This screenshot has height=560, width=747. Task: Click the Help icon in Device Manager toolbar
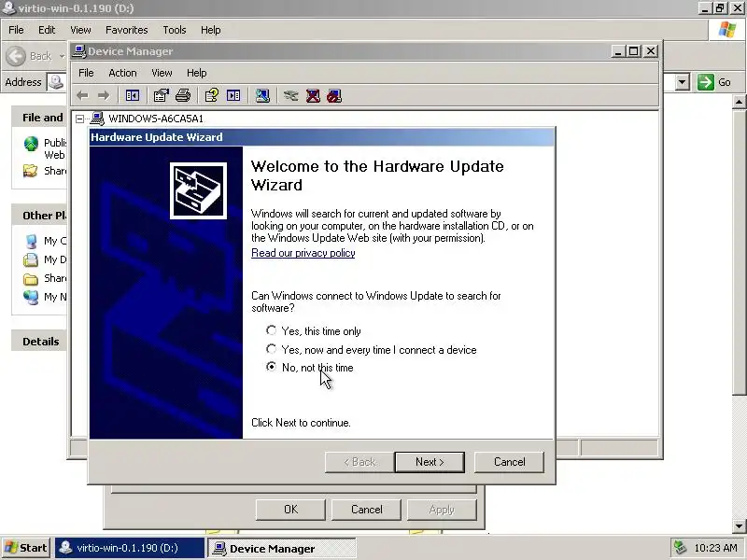212,96
